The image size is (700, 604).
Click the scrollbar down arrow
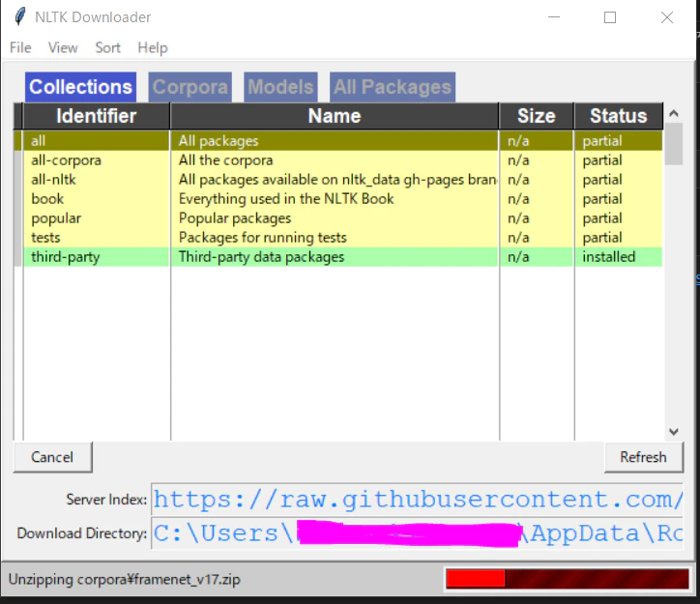point(674,431)
